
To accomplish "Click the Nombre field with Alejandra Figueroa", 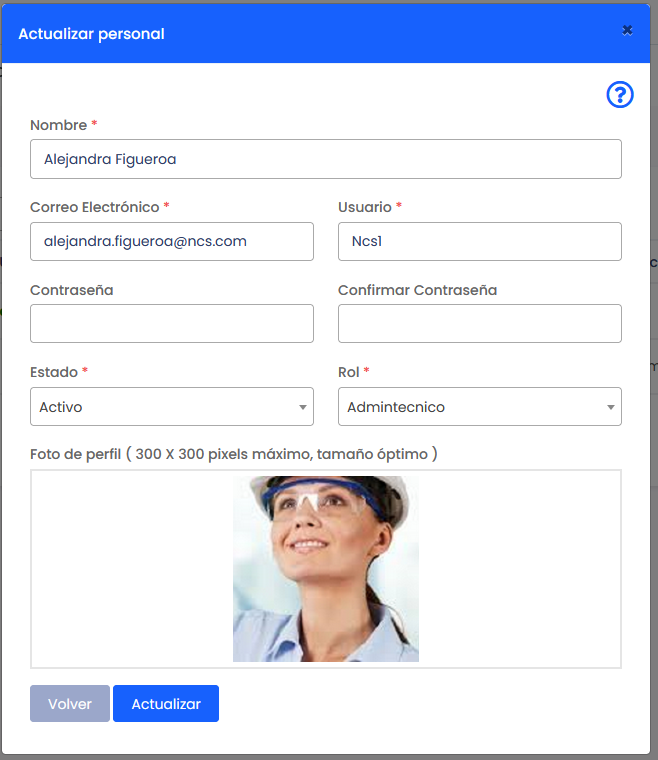I will tap(326, 159).
